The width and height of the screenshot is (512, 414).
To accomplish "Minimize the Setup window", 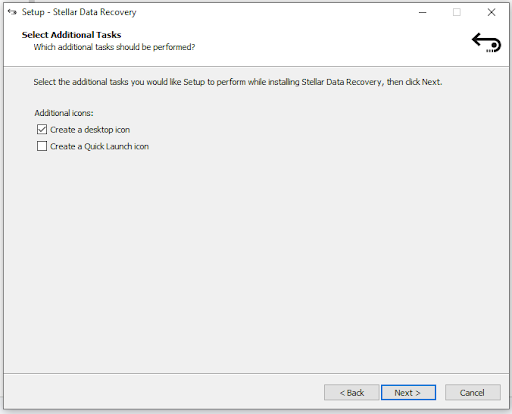I will pyautogui.click(x=423, y=12).
